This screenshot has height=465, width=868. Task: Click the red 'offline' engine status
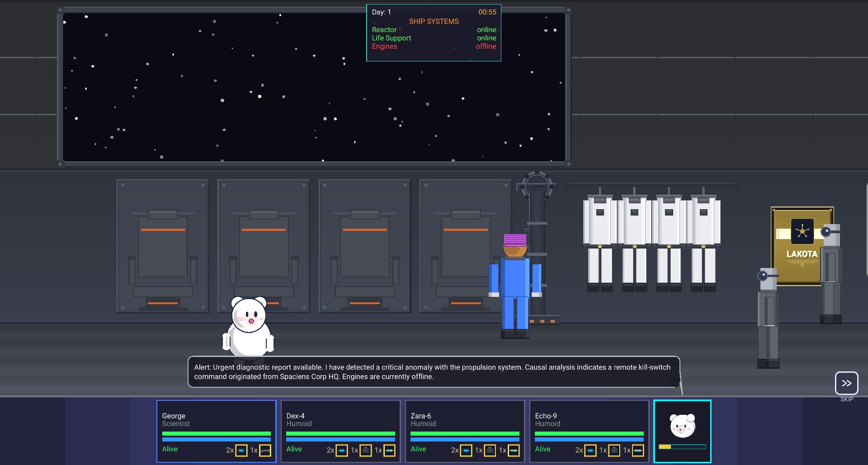[486, 47]
